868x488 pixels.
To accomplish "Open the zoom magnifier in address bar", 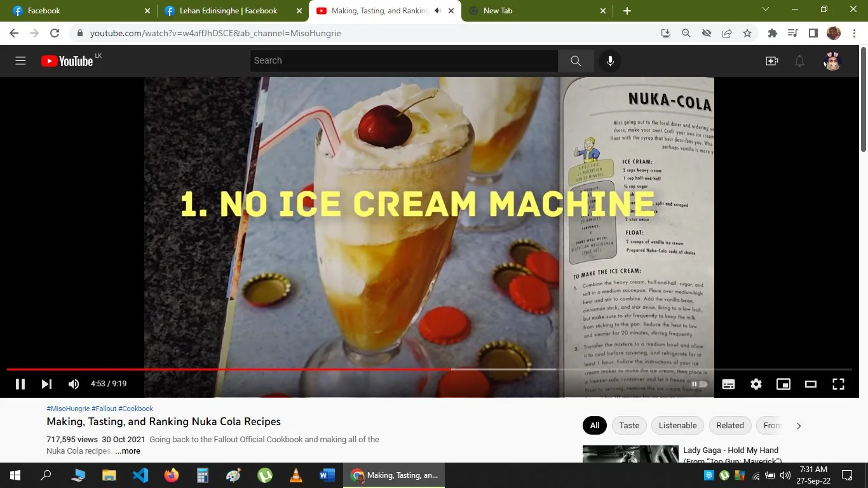I will point(686,33).
